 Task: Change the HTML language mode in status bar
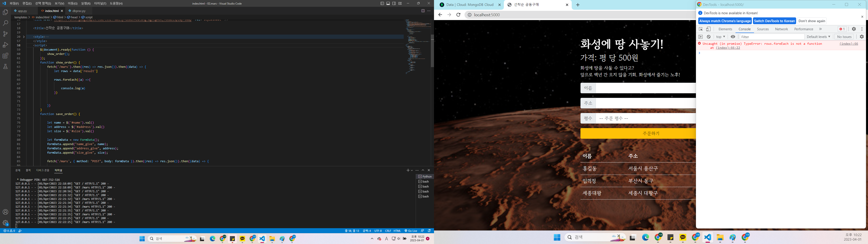point(397,231)
